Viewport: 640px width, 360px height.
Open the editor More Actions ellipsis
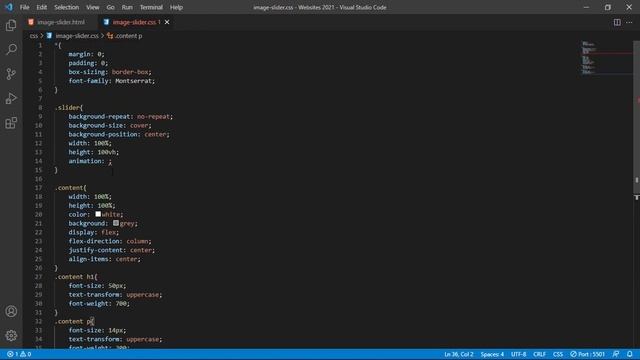point(629,22)
